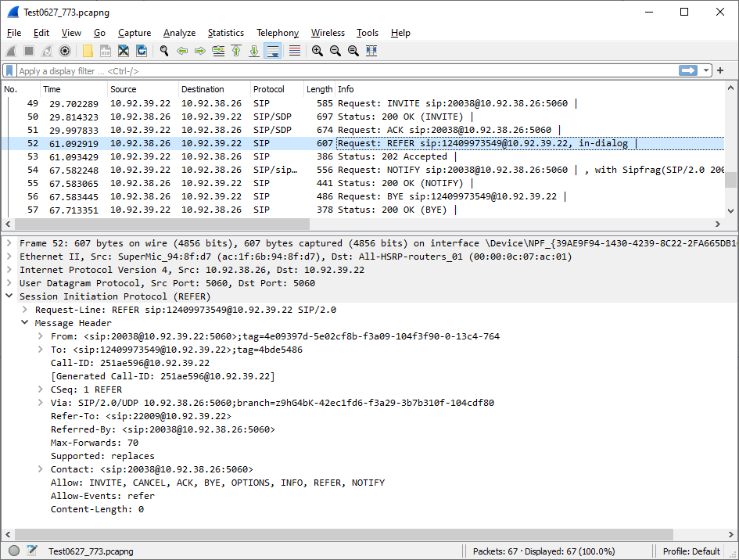Click the find packet magnifier icon
Image resolution: width=739 pixels, height=560 pixels.
click(164, 51)
